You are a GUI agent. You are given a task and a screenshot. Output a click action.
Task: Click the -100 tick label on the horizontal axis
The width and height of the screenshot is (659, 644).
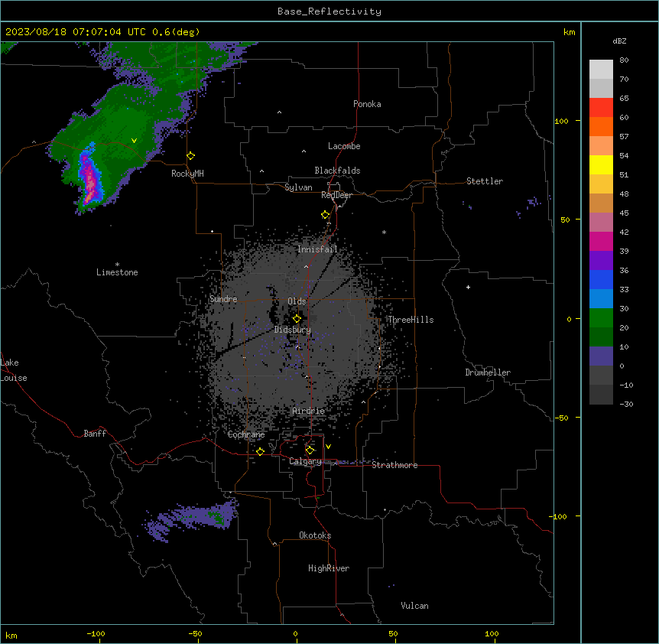96,633
